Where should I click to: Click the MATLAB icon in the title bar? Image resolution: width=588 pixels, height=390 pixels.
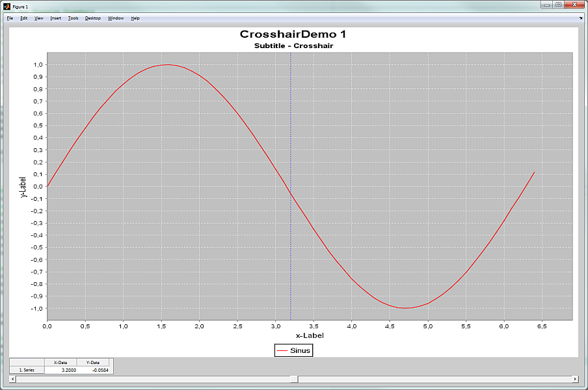pyautogui.click(x=7, y=6)
